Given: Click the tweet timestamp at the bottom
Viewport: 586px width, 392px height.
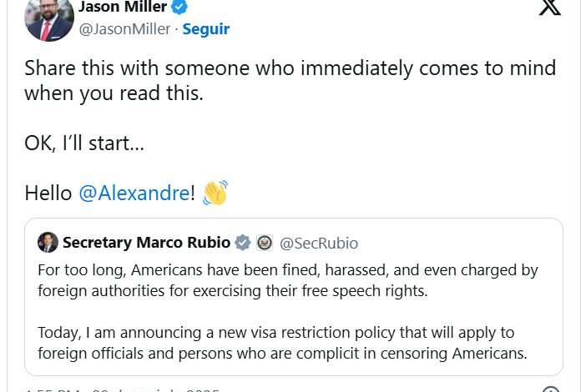Looking at the screenshot, I should (122, 389).
